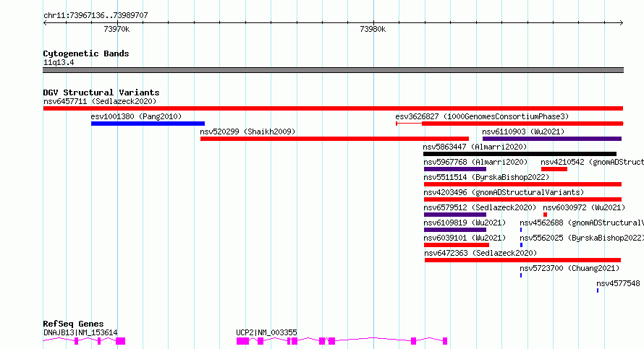
Task: Click the DGV Structural Variants track title
Action: coord(101,92)
